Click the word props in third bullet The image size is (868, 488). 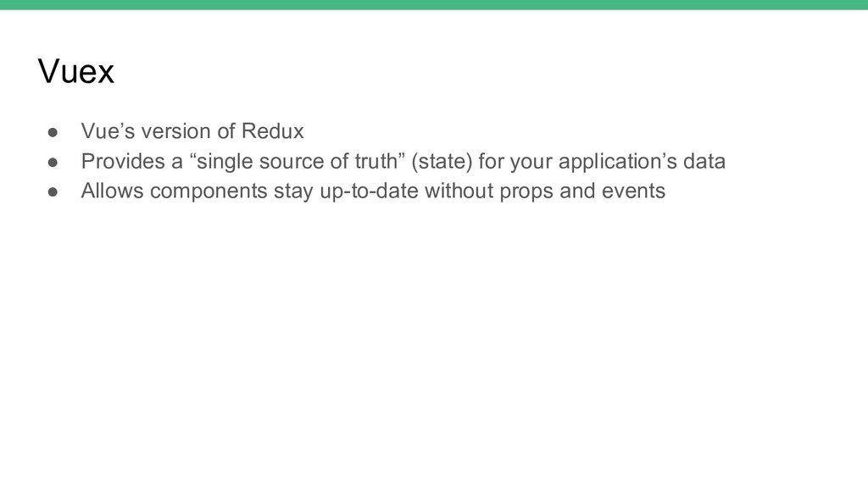pos(526,192)
